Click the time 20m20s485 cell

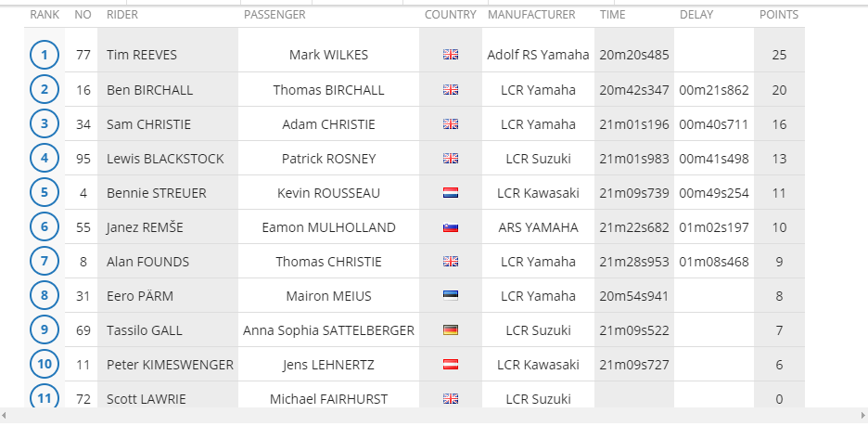tap(634, 55)
